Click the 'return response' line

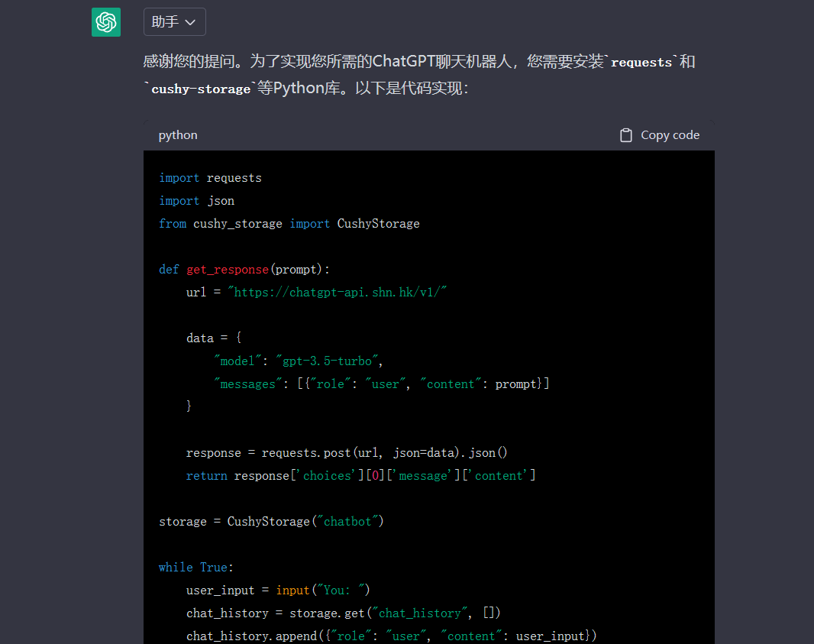[x=360, y=476]
